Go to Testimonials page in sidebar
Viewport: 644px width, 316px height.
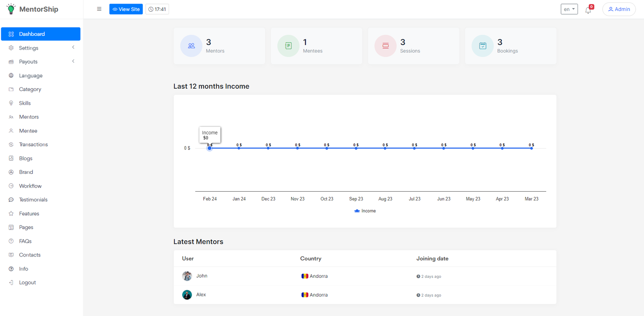tap(33, 200)
